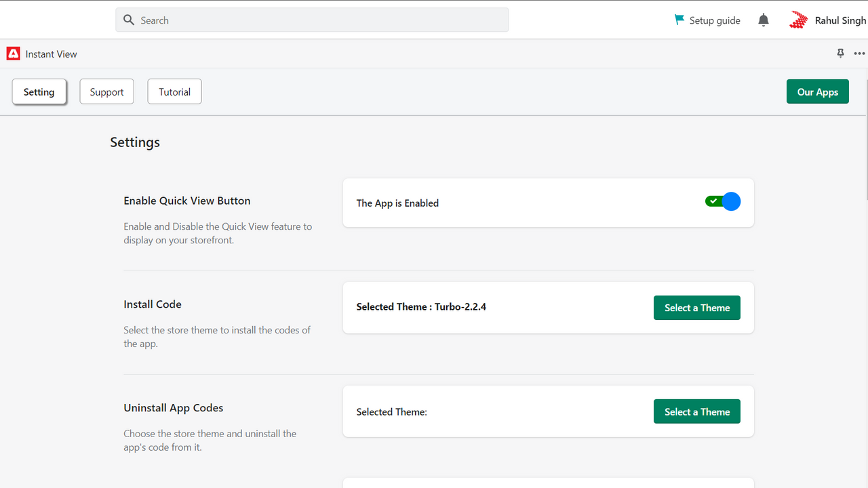Open notifications via the bell icon

[763, 20]
